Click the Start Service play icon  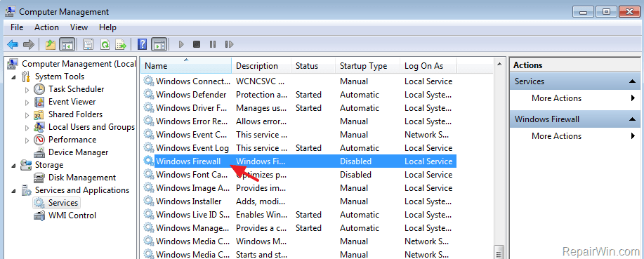pos(181,44)
